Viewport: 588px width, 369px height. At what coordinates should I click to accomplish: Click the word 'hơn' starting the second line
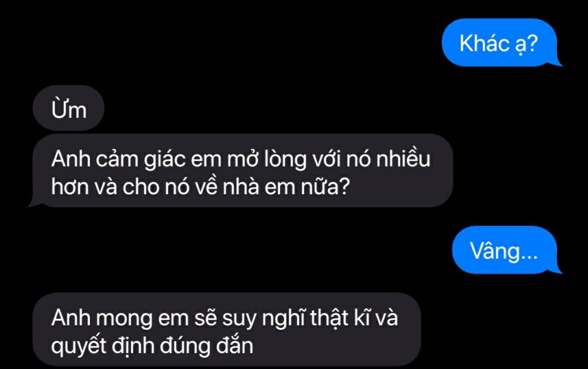coord(70,186)
